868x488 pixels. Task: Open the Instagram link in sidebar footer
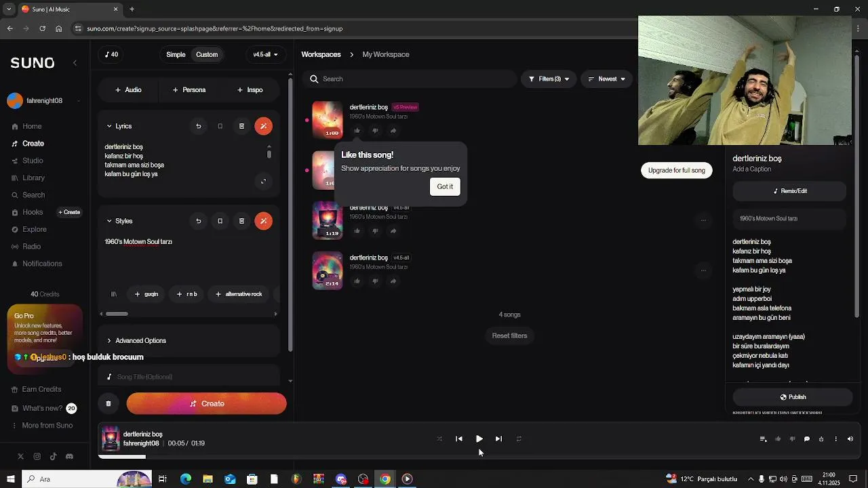pyautogui.click(x=37, y=457)
